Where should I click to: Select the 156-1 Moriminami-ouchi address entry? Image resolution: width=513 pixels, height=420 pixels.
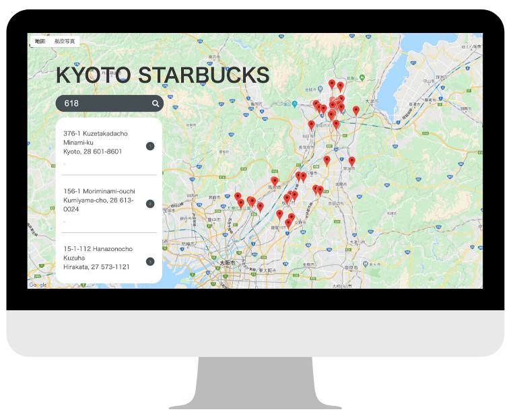point(109,204)
